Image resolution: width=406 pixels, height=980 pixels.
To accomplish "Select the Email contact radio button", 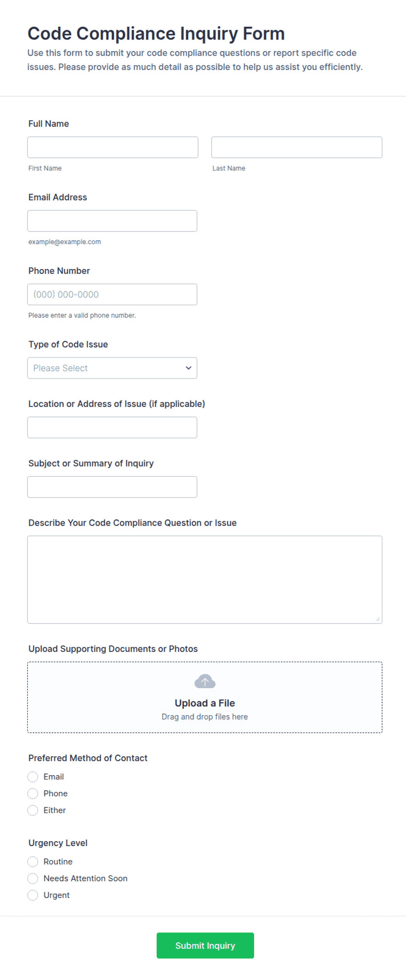I will coord(33,777).
